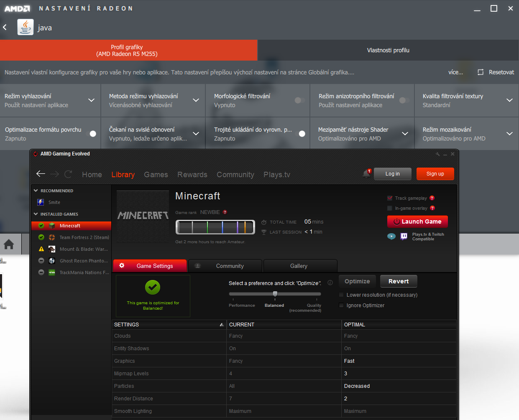
Task: Toggle Optimalizace formátu povrchu switch
Action: point(91,134)
